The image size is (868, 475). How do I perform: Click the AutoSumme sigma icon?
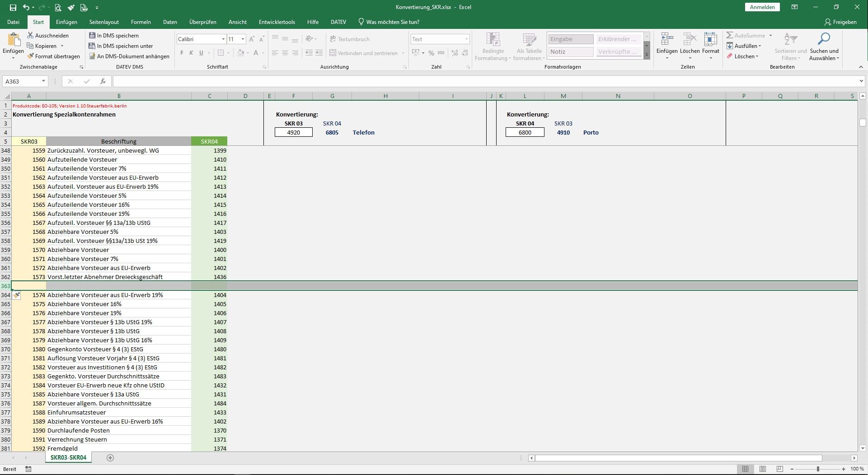coord(729,35)
